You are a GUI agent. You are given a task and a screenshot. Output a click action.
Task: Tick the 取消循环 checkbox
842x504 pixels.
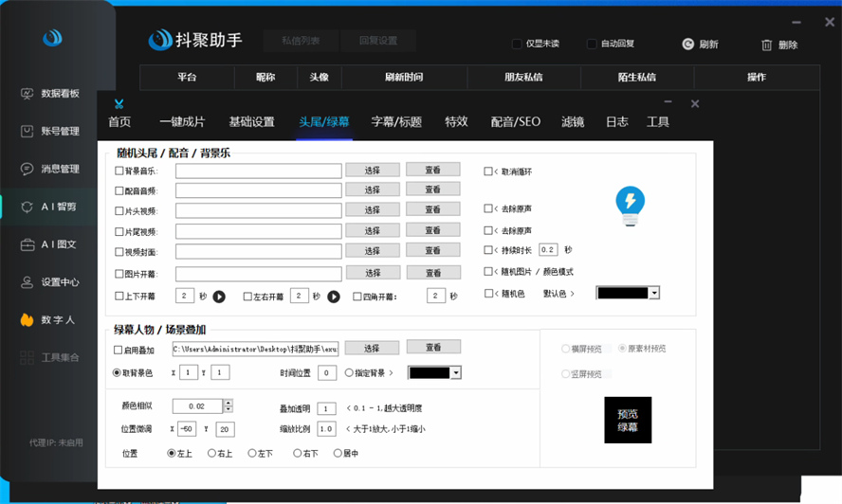tap(488, 171)
